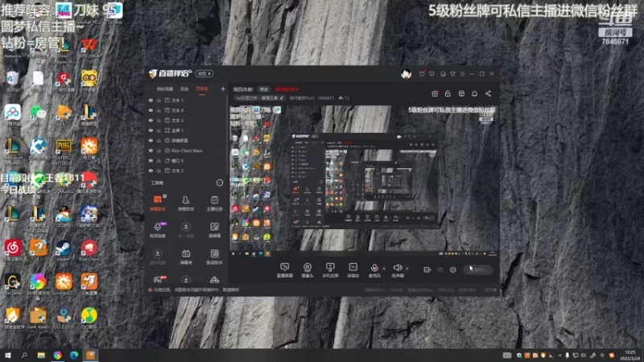
Task: Collapse the 工具箱 toolbox panel
Action: (x=220, y=183)
